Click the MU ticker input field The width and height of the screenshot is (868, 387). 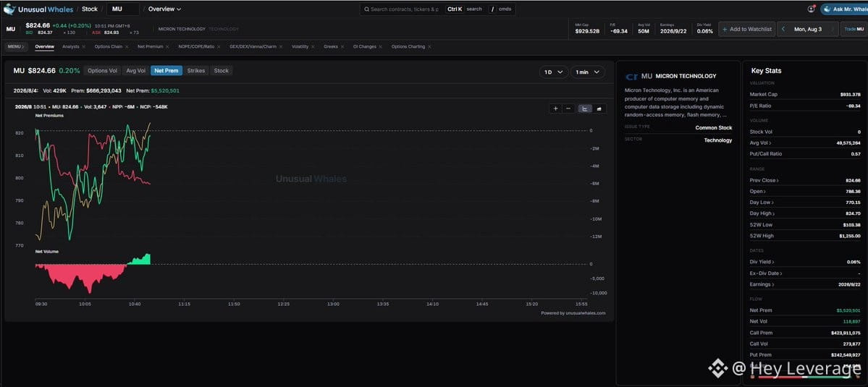pos(123,9)
